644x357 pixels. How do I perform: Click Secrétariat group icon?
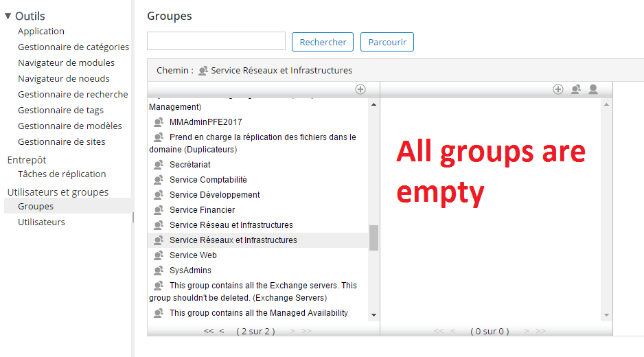159,165
